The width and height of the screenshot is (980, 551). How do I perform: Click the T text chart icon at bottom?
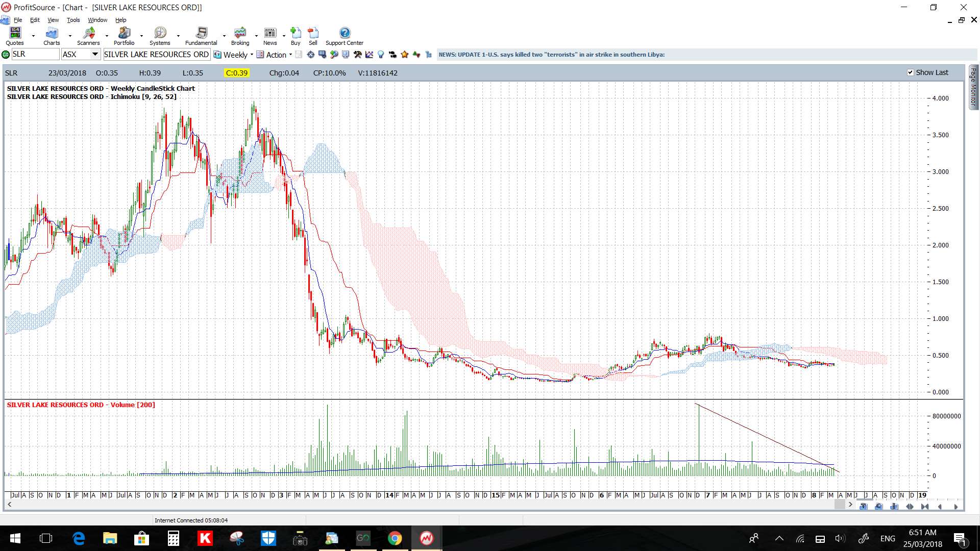(863, 507)
